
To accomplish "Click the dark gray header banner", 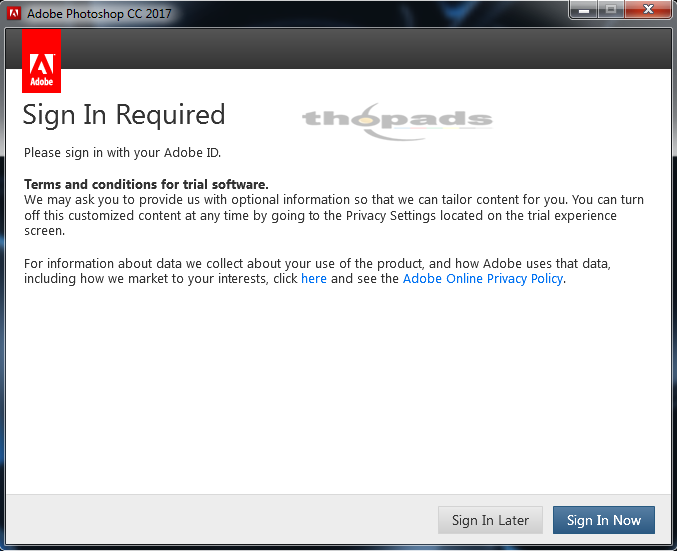I will [365, 48].
